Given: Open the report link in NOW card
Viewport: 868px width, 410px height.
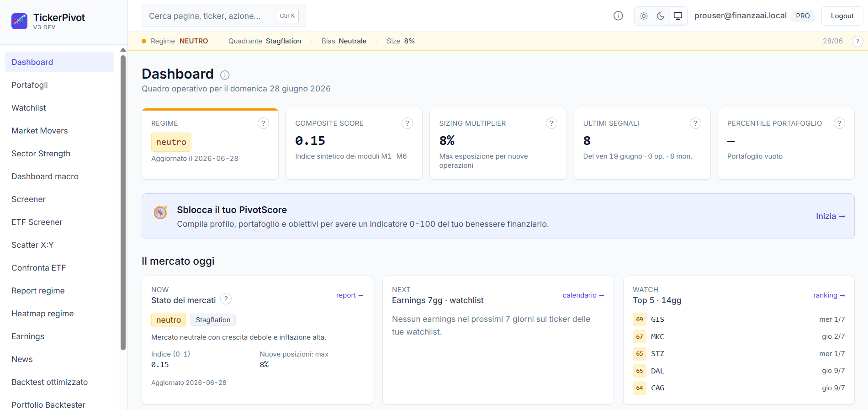Looking at the screenshot, I should click(350, 295).
